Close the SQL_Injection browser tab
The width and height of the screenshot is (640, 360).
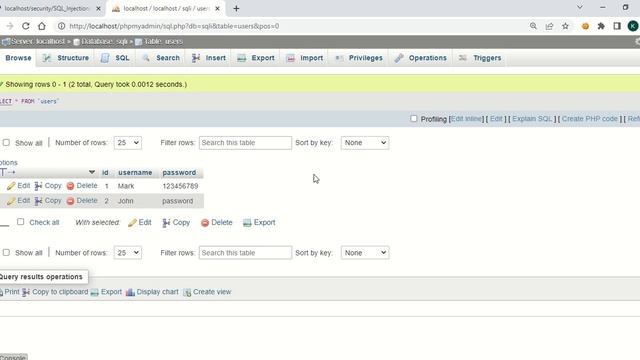tap(98, 9)
